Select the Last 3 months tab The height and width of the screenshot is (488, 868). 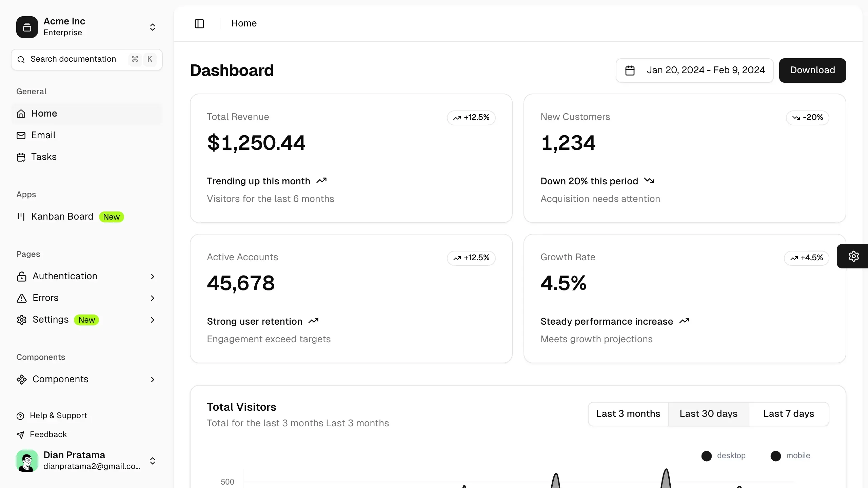628,414
